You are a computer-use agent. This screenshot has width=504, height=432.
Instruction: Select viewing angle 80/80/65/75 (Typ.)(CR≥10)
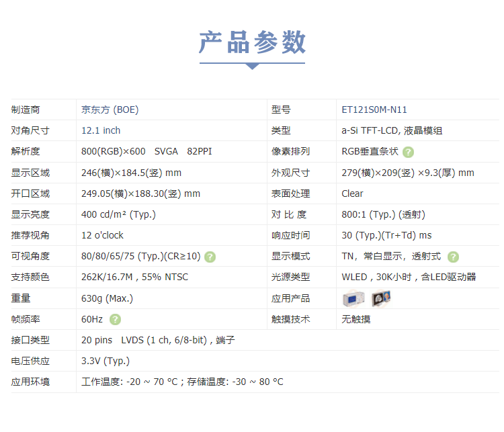coord(141,256)
